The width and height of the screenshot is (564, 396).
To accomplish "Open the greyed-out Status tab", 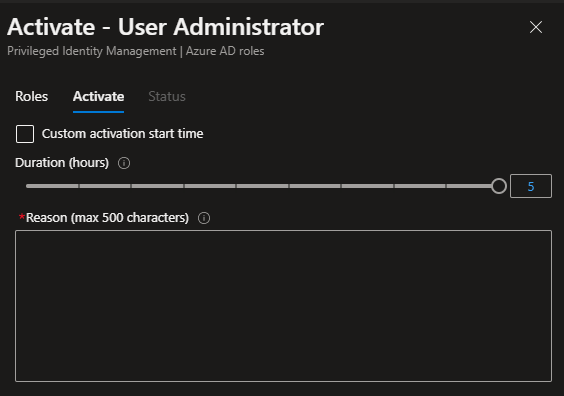I will pyautogui.click(x=167, y=96).
